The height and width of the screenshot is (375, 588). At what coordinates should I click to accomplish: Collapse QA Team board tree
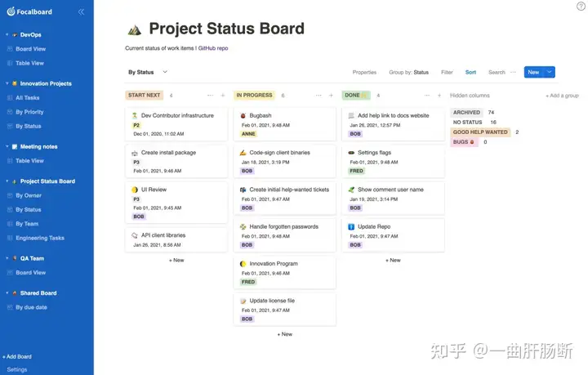pyautogui.click(x=7, y=258)
